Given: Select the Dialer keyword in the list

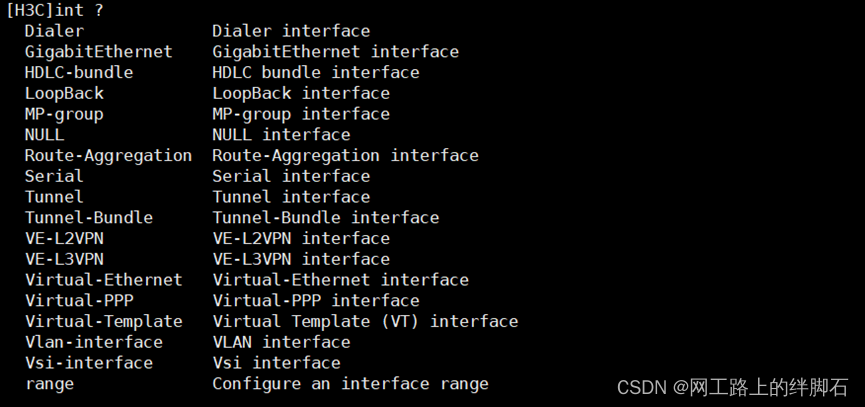Looking at the screenshot, I should (55, 31).
